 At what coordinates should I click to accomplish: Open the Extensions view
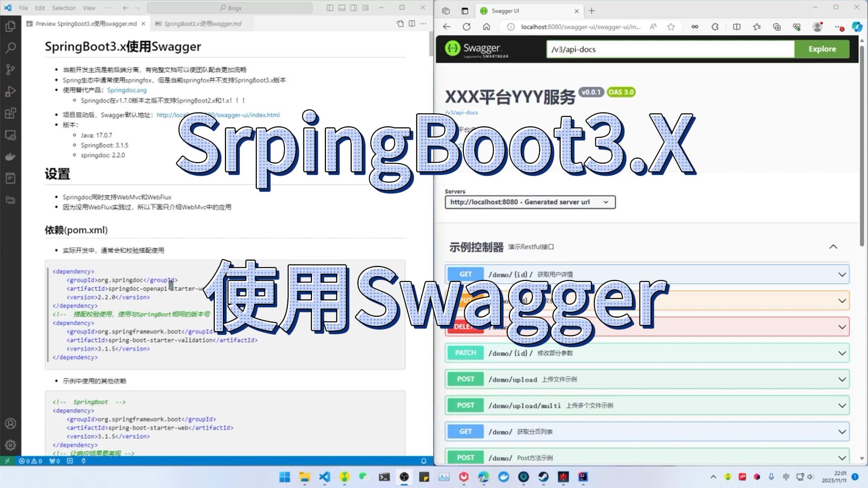click(10, 113)
